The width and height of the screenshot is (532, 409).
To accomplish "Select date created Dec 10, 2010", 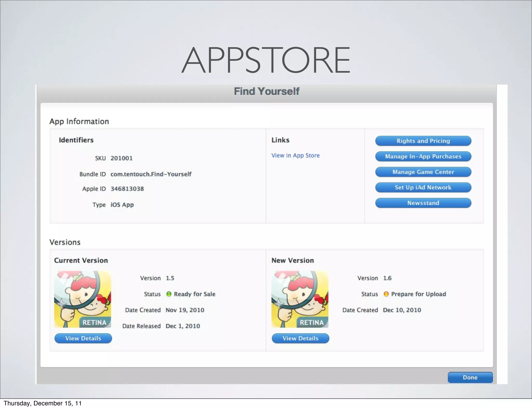I will 402,310.
